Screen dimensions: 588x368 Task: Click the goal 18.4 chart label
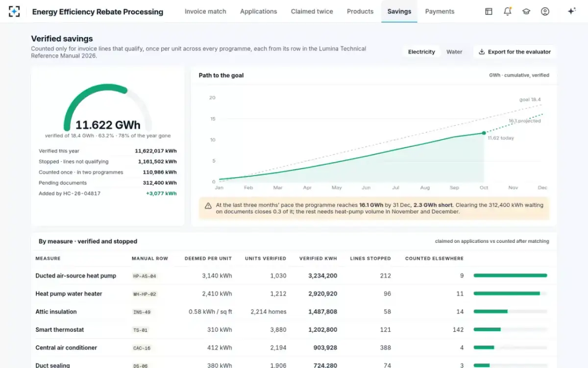point(530,100)
